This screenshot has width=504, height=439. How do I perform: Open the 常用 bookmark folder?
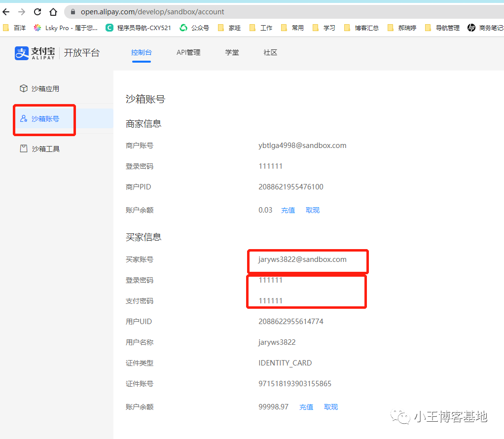[x=292, y=28]
